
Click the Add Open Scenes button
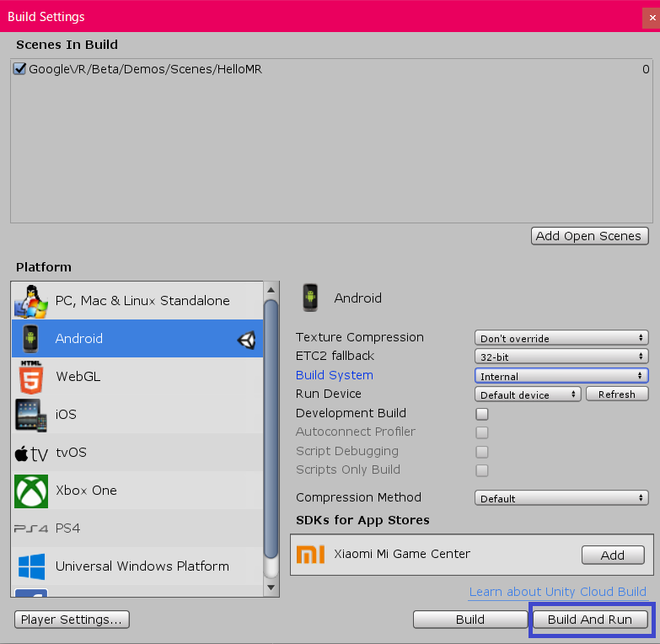pyautogui.click(x=590, y=236)
